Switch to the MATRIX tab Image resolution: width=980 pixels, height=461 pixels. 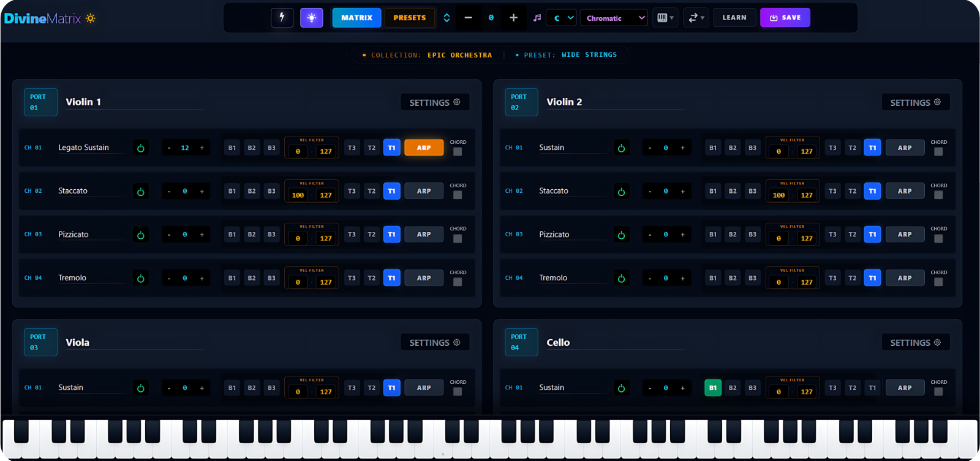356,18
